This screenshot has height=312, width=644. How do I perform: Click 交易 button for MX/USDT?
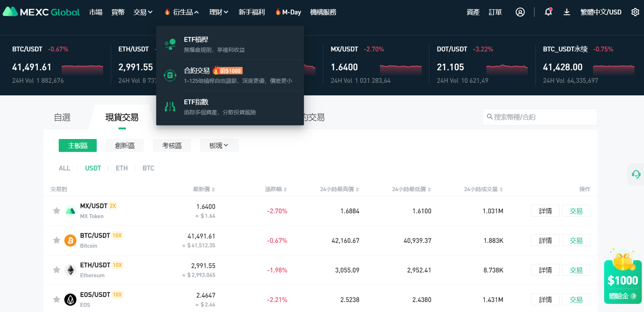(x=576, y=211)
